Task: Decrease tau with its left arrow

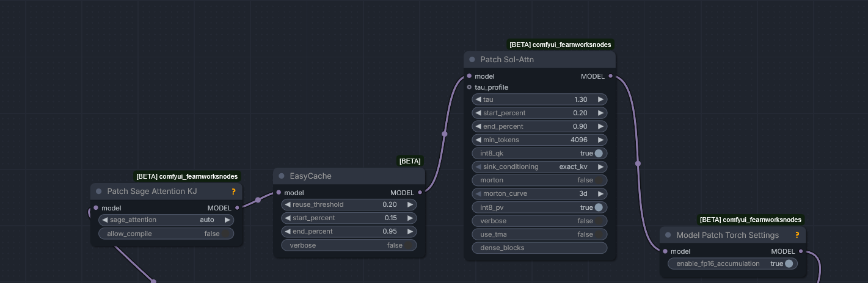Action: pos(479,99)
